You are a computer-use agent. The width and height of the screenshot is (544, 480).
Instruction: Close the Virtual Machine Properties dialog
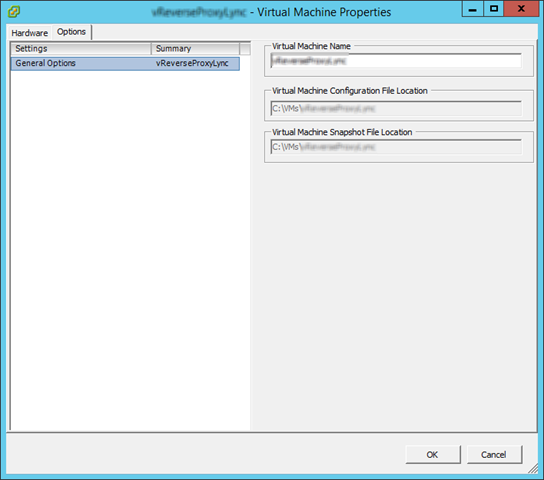(521, 9)
